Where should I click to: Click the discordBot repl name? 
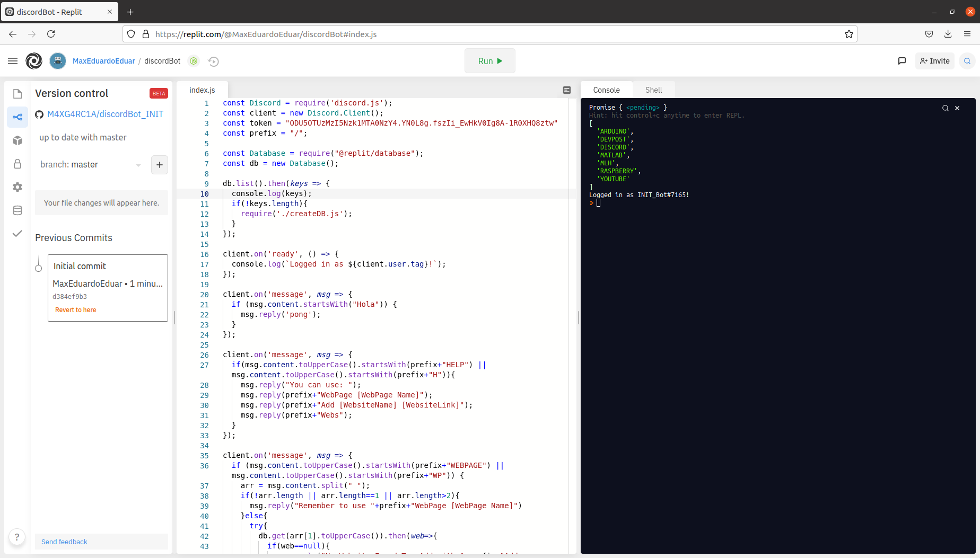coord(162,61)
